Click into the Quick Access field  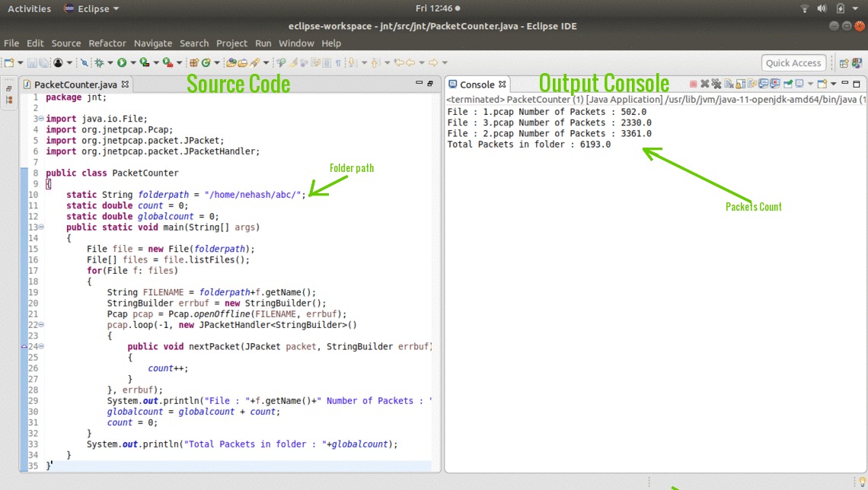[793, 63]
